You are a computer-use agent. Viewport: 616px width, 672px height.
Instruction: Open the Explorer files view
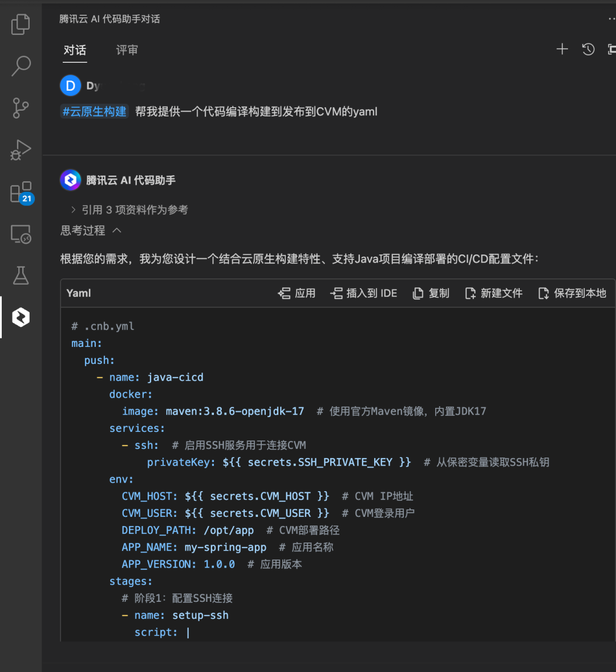click(21, 24)
